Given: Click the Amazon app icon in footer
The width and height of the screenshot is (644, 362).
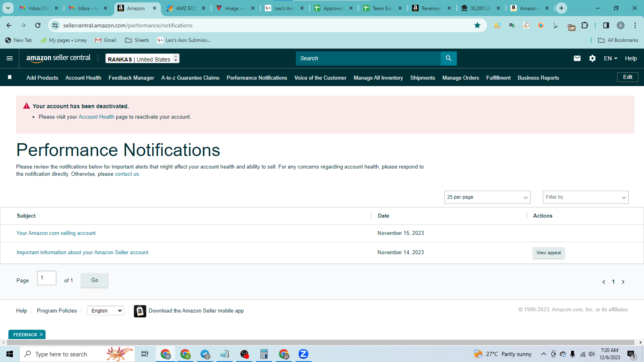Looking at the screenshot, I should (x=140, y=311).
